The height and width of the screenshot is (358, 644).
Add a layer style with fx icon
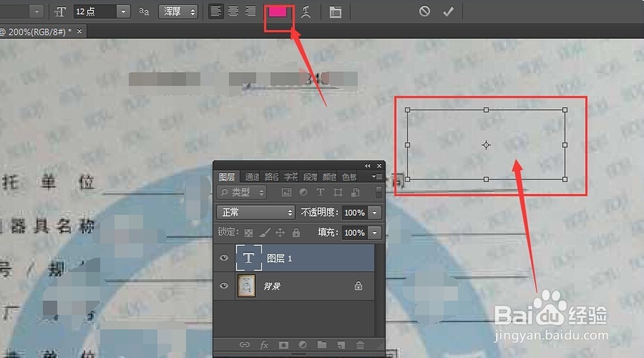264,345
